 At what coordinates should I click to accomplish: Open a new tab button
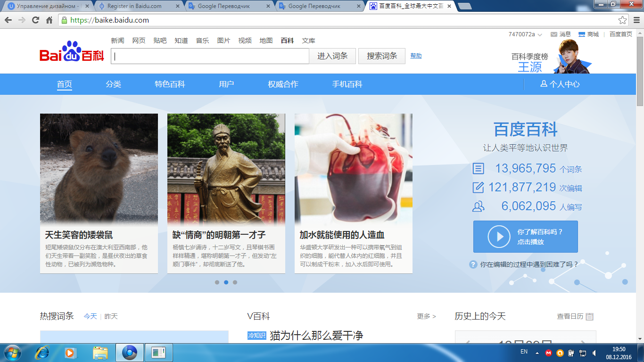coord(465,6)
